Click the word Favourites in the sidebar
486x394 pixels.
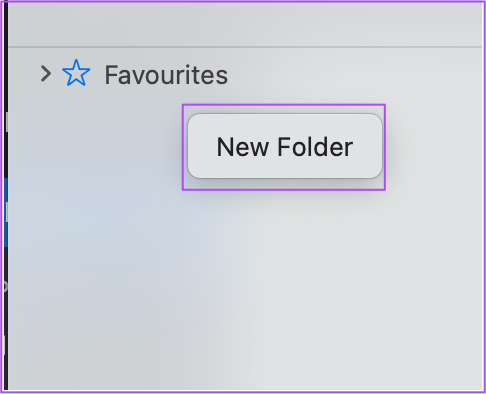pos(166,75)
